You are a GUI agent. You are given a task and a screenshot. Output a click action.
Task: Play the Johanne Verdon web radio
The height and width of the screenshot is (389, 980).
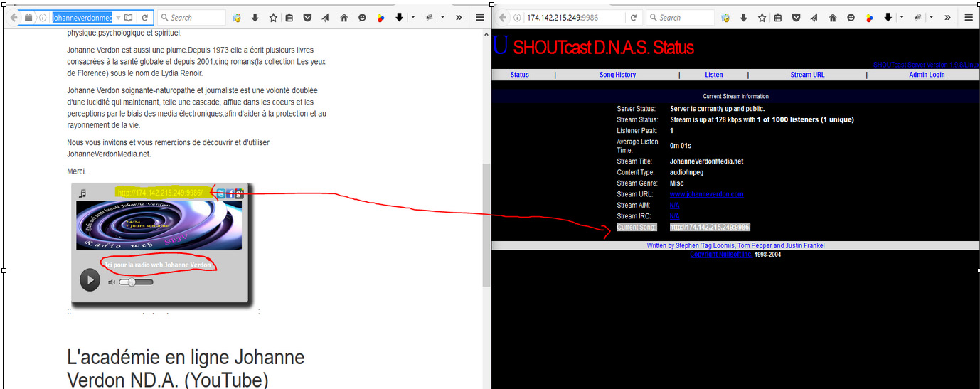tap(90, 279)
